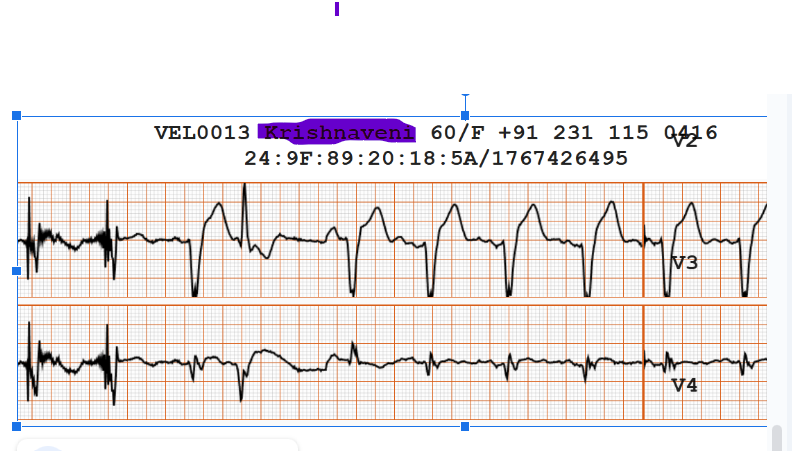Click the highlighted name Krishnaveni
Screen dimensions: 792x451
(x=338, y=133)
